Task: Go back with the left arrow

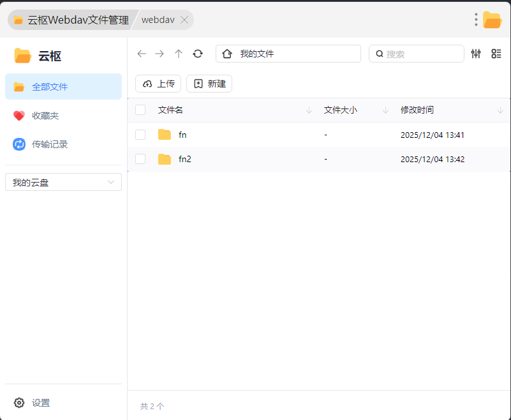Action: coord(142,54)
